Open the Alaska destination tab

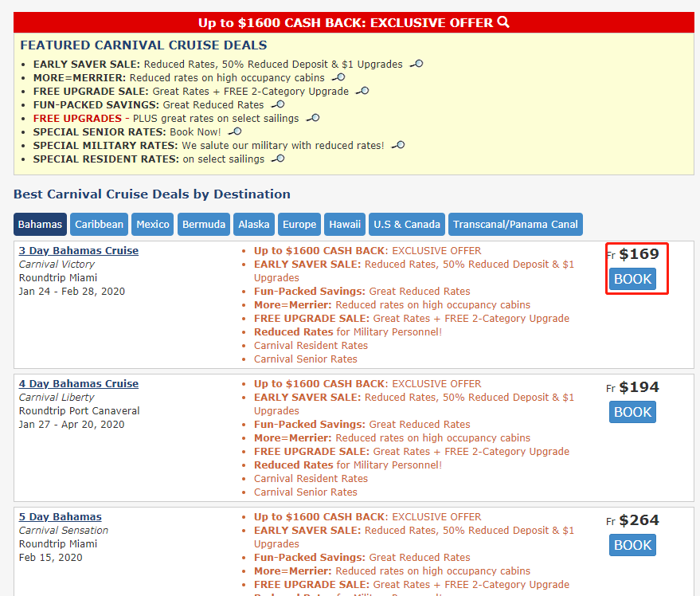253,224
